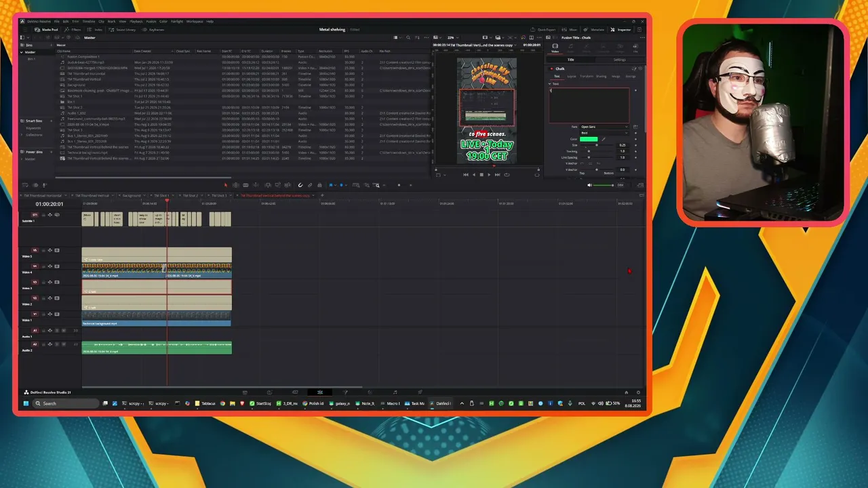Choose the Selection Mode arrow tool
The height and width of the screenshot is (488, 868).
(x=226, y=185)
